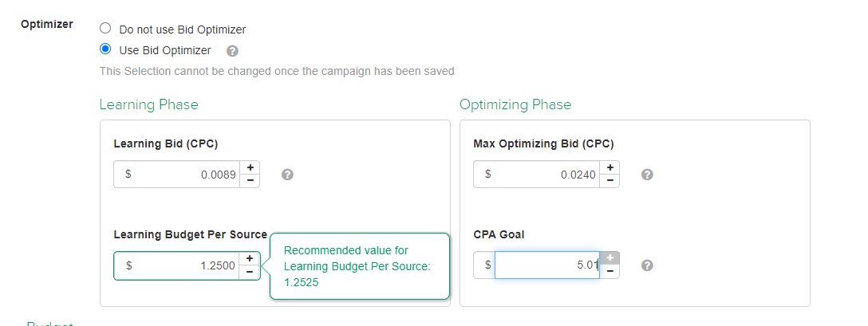Viewport: 868px width, 326px height.
Task: Open help icon next to CPA Goal field
Action: point(647,265)
